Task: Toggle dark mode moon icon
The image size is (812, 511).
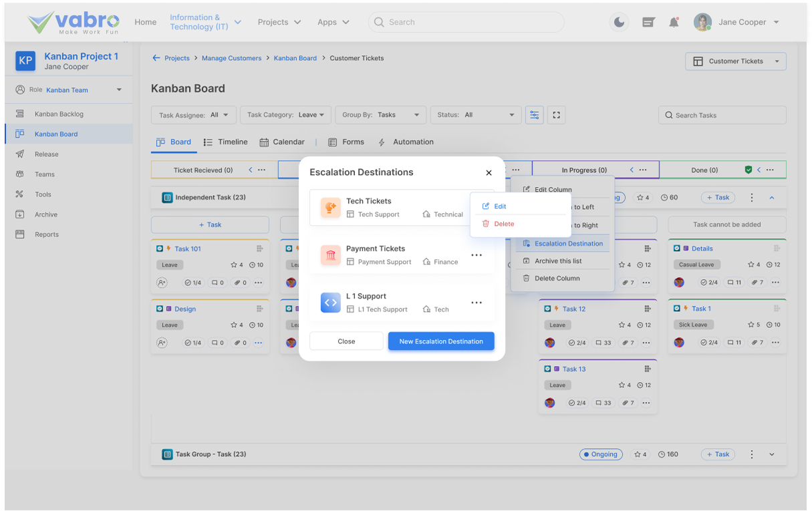Action: coord(619,22)
